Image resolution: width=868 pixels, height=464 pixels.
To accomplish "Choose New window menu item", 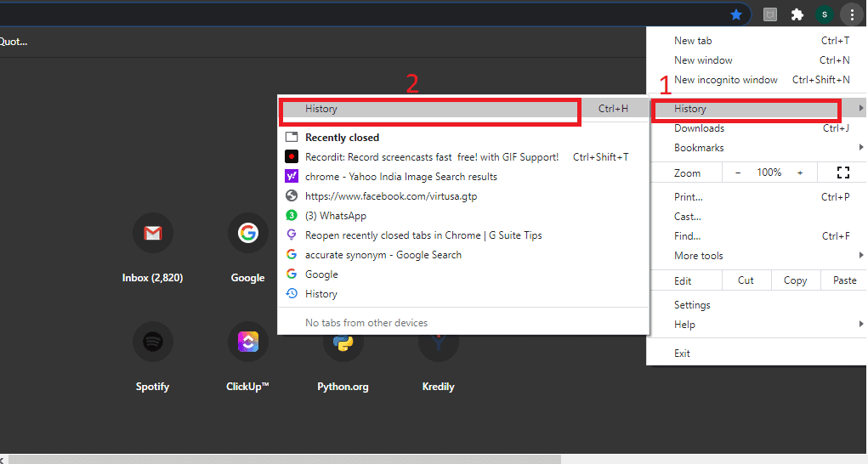I will [x=756, y=60].
